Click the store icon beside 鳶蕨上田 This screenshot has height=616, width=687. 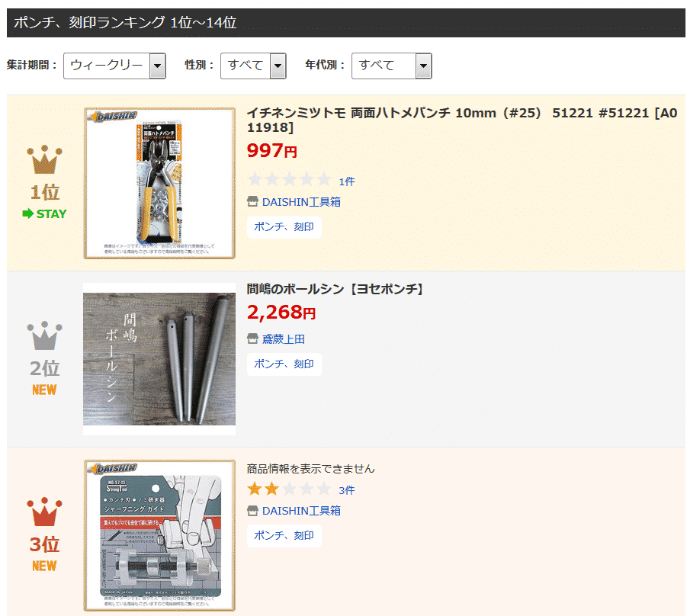click(253, 338)
